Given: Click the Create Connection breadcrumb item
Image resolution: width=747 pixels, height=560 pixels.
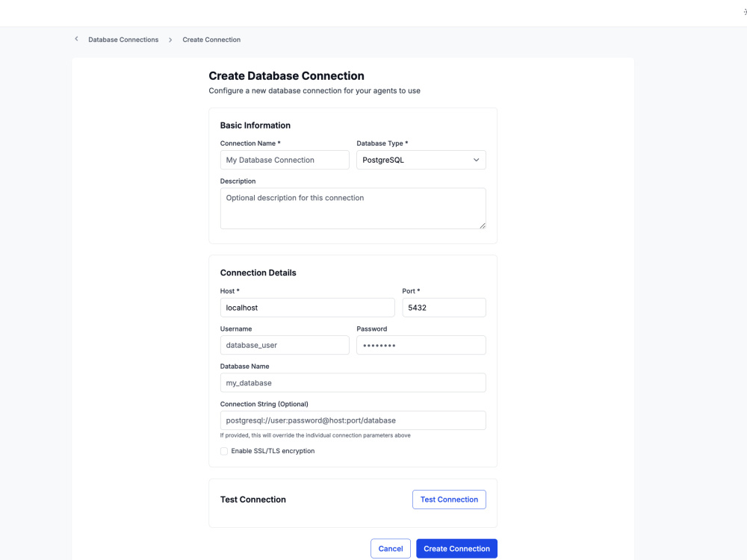Looking at the screenshot, I should pyautogui.click(x=211, y=40).
